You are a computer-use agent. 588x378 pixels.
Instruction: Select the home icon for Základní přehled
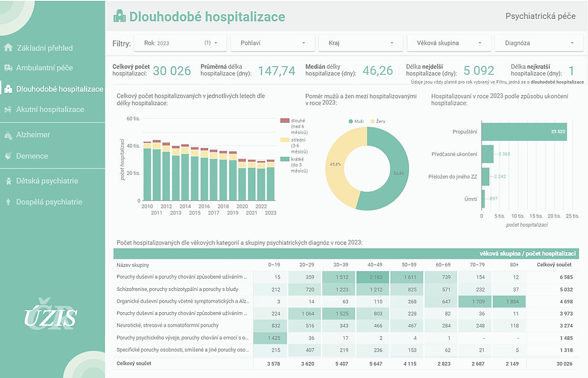tap(8, 48)
